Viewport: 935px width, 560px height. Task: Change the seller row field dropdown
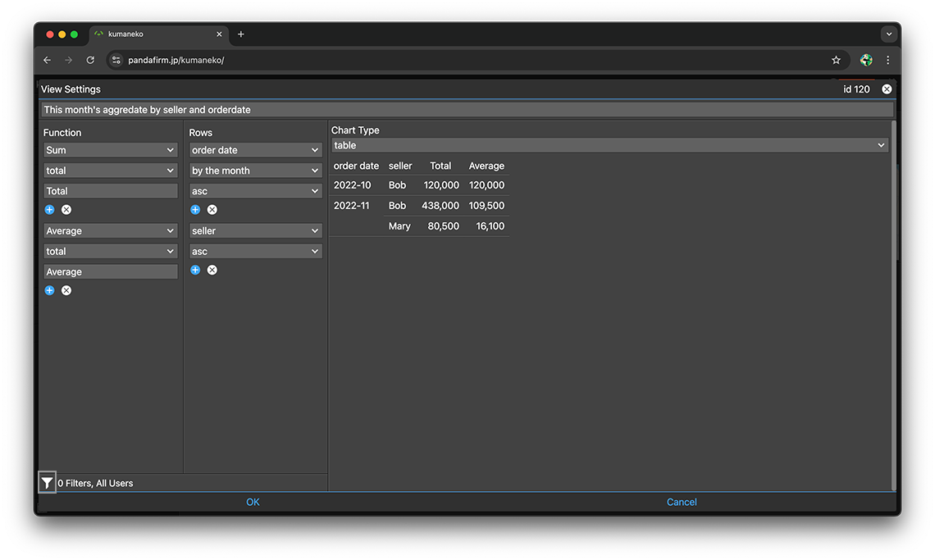point(255,231)
